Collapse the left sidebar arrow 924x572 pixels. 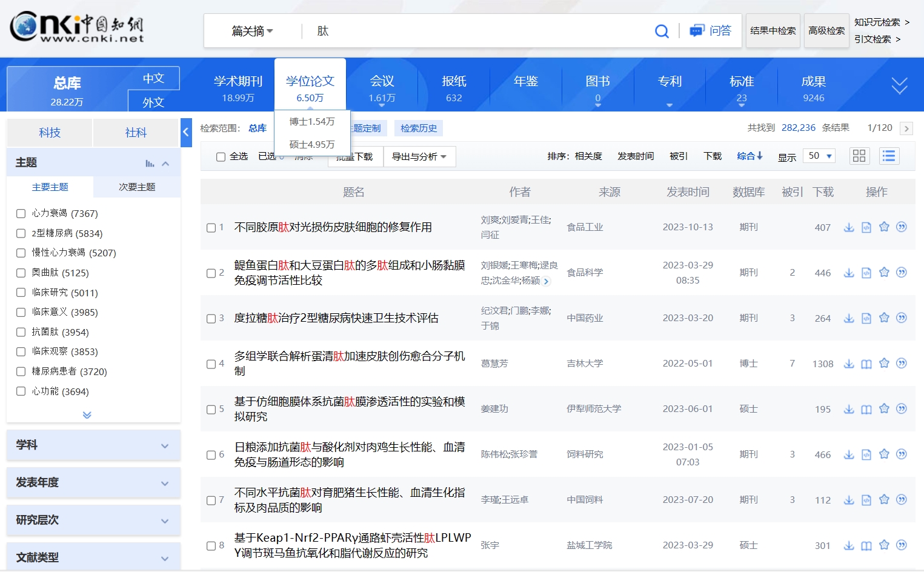(186, 132)
